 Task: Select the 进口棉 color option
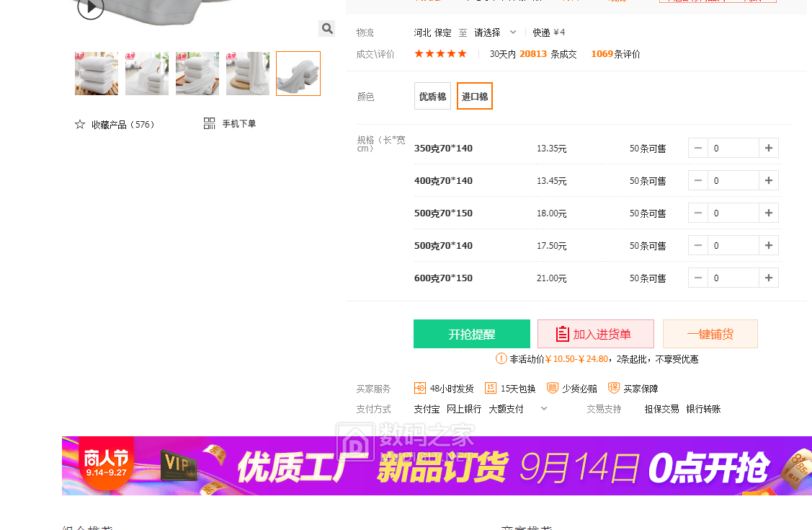(475, 97)
